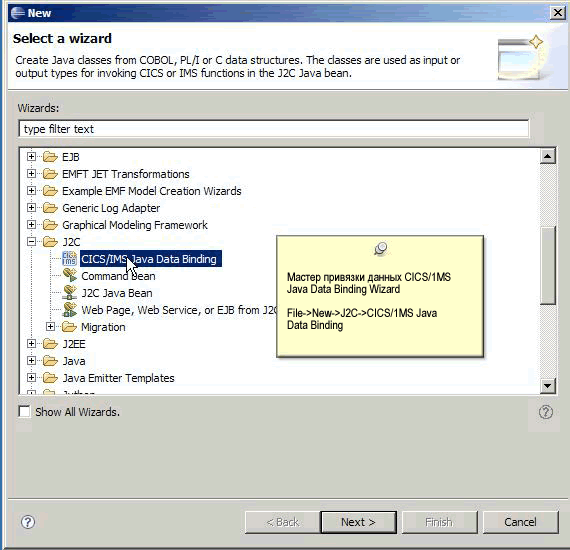Click the Eclipse logo in the title bar
Image resolution: width=570 pixels, height=550 pixels.
(x=18, y=13)
